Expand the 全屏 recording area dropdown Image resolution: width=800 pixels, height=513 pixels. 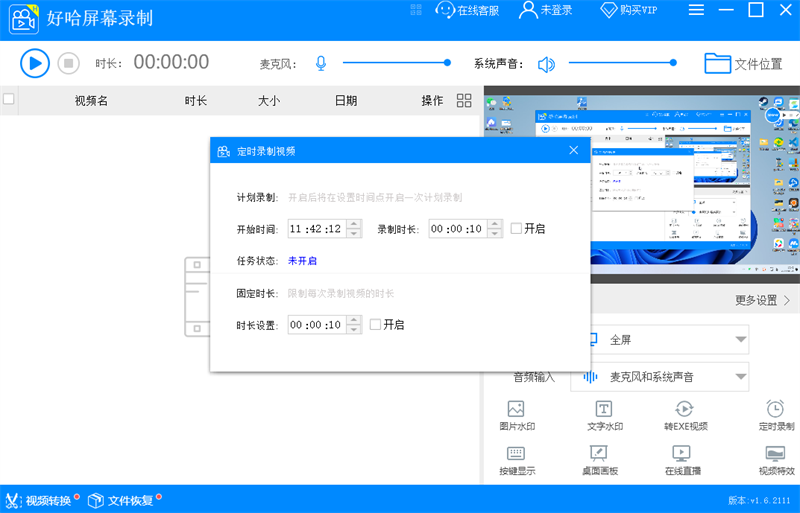click(x=740, y=339)
